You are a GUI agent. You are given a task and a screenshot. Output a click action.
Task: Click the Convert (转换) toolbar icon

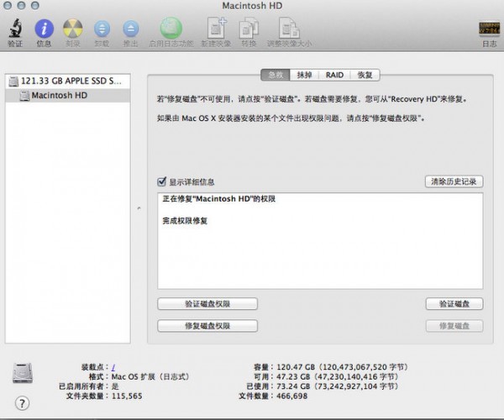coord(249,29)
